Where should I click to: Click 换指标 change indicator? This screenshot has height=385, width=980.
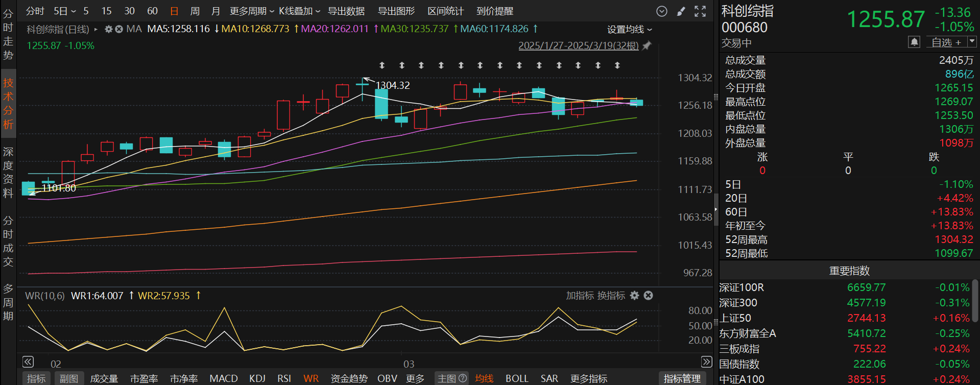(x=611, y=295)
